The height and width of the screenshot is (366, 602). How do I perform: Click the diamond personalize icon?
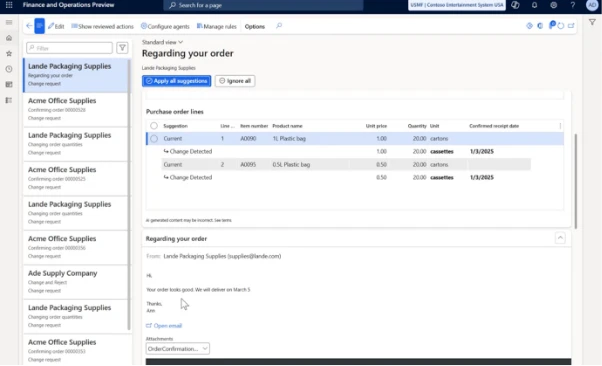529,26
